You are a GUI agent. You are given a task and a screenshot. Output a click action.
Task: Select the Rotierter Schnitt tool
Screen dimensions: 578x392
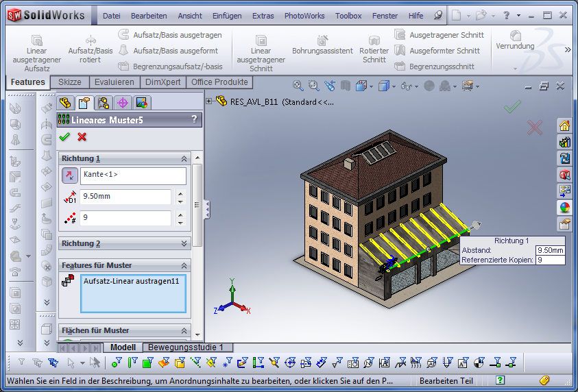point(374,49)
